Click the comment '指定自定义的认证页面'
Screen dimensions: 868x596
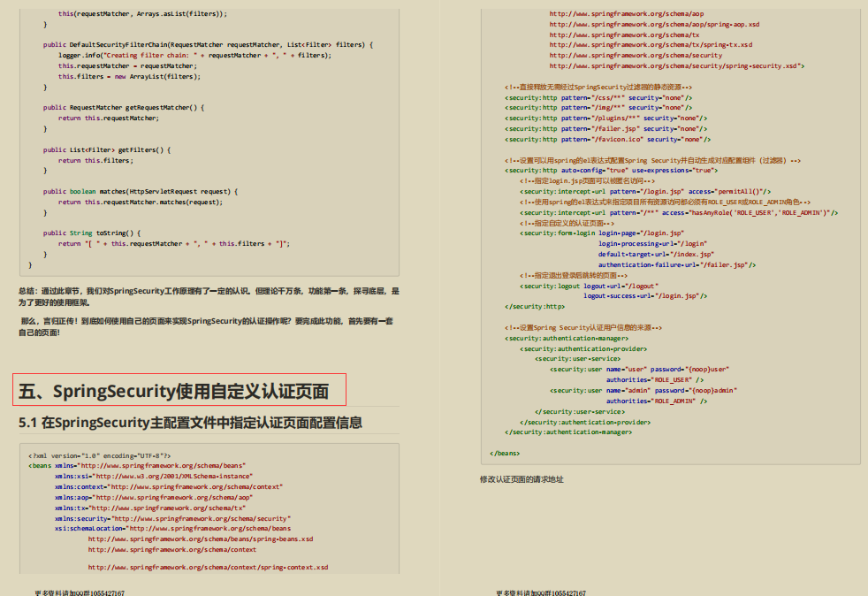pyautogui.click(x=567, y=223)
